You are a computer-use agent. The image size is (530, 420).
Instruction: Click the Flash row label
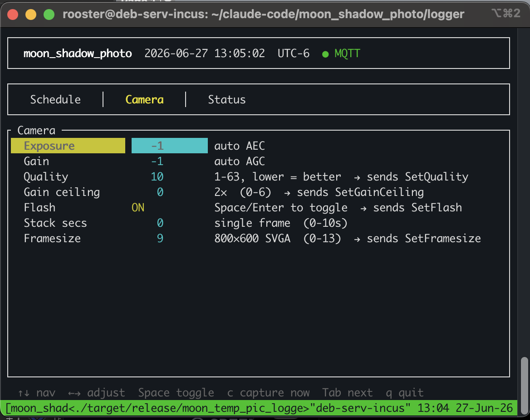[39, 207]
